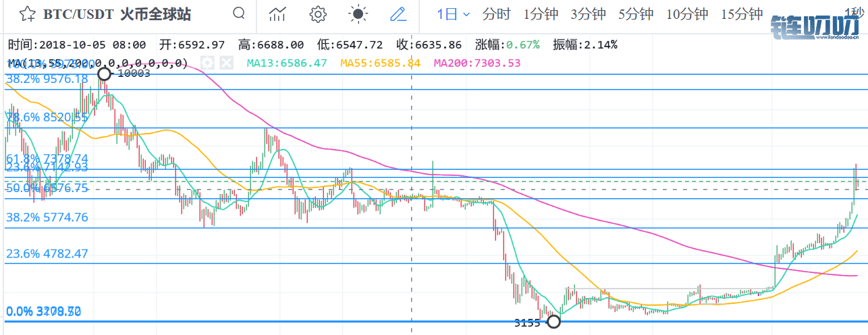Remove the MA indicator with X icon
This screenshot has width=868, height=335.
(226, 63)
